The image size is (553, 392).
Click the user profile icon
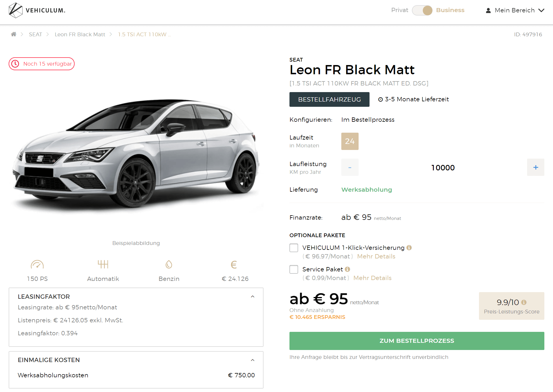coord(488,10)
